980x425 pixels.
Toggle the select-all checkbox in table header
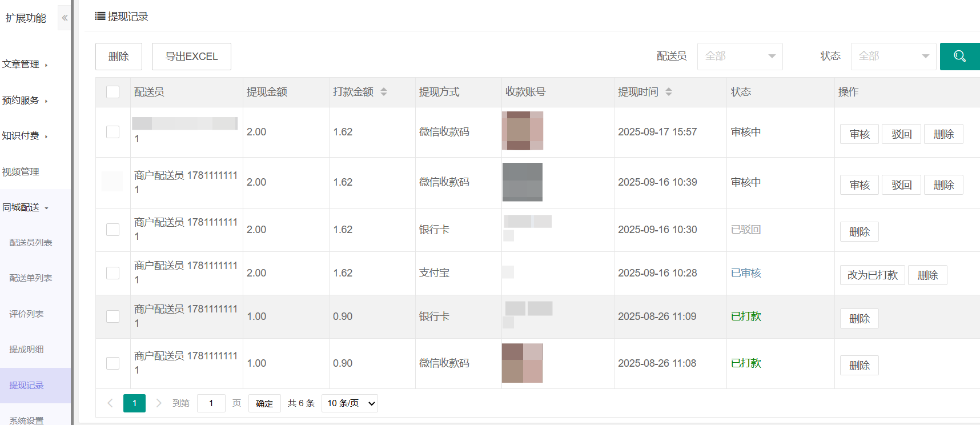tap(113, 92)
